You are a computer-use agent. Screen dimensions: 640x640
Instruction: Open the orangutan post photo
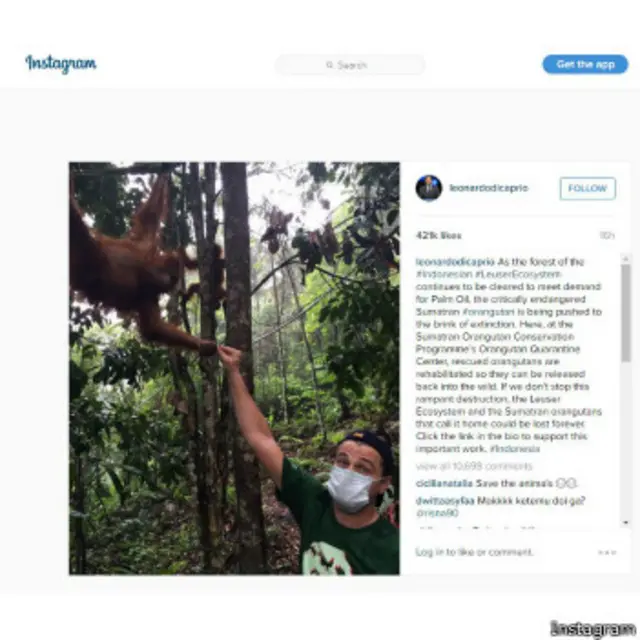233,368
